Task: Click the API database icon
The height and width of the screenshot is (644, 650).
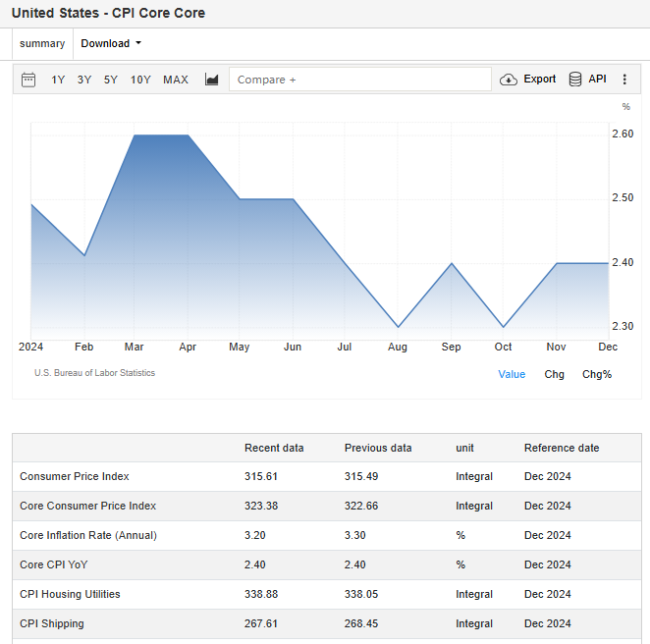Action: click(575, 80)
